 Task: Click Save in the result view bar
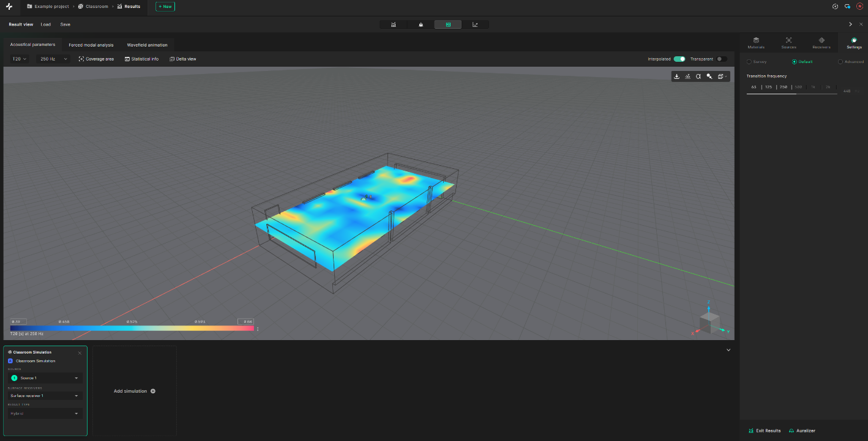pos(65,24)
